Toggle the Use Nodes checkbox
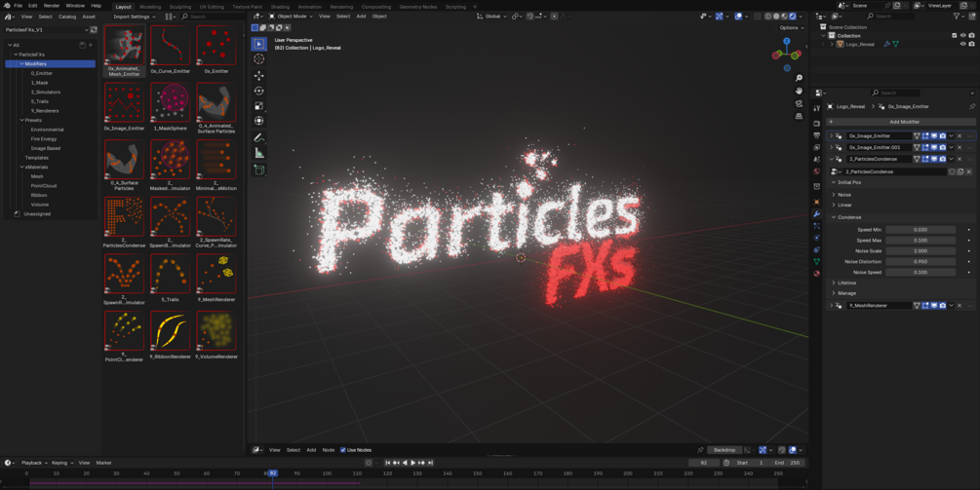The height and width of the screenshot is (490, 980). pos(342,450)
